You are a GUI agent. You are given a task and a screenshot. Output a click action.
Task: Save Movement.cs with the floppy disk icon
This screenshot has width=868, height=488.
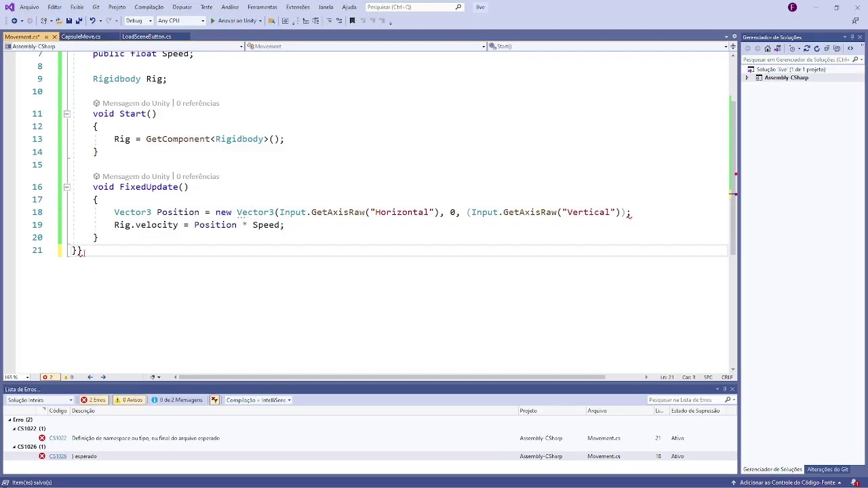(68, 20)
